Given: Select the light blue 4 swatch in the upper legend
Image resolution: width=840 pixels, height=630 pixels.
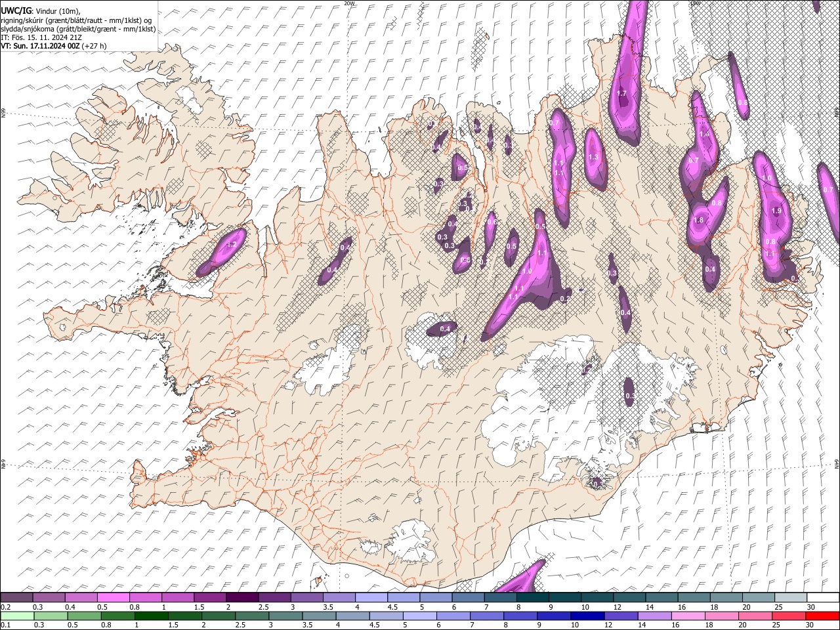Looking at the screenshot, I should tap(371, 598).
